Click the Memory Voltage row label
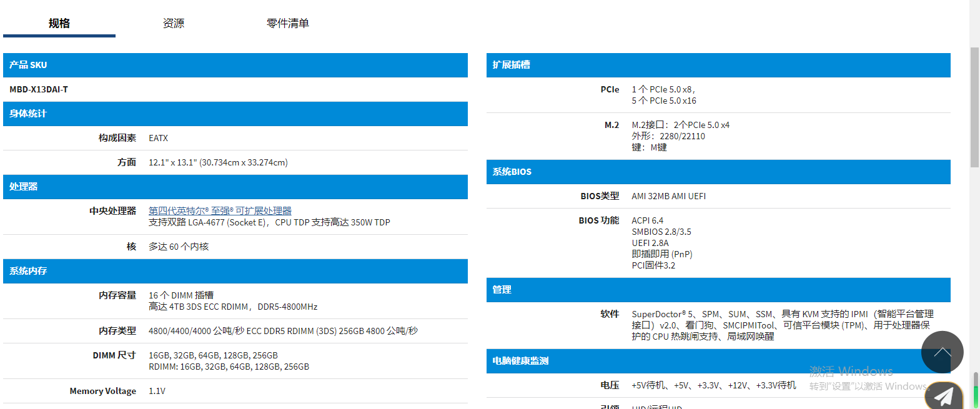Image resolution: width=980 pixels, height=409 pixels. point(102,391)
